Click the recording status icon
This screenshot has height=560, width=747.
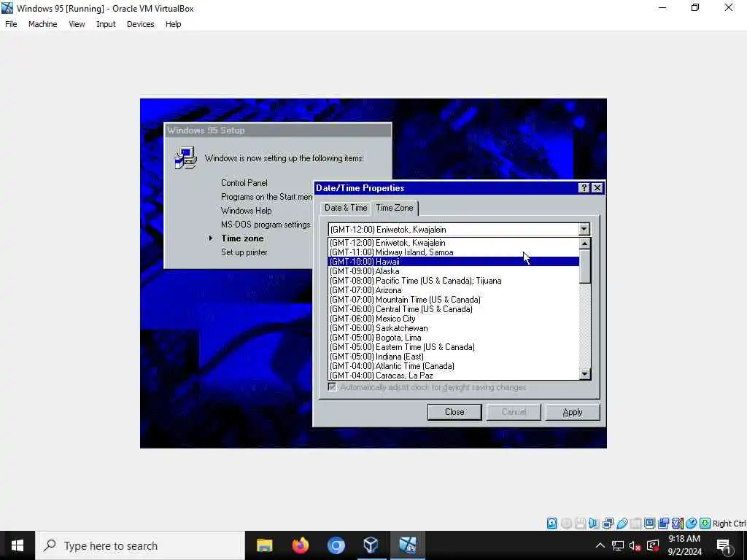tap(663, 524)
